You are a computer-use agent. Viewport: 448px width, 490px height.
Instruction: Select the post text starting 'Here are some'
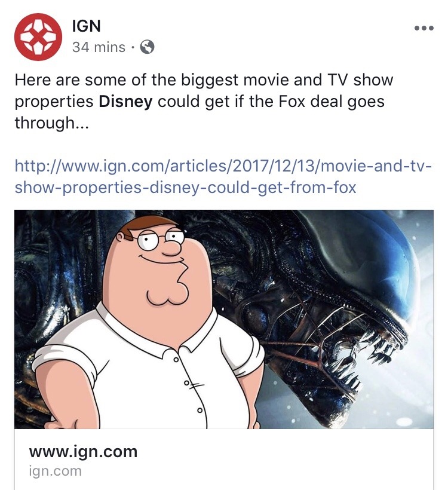coord(204,102)
